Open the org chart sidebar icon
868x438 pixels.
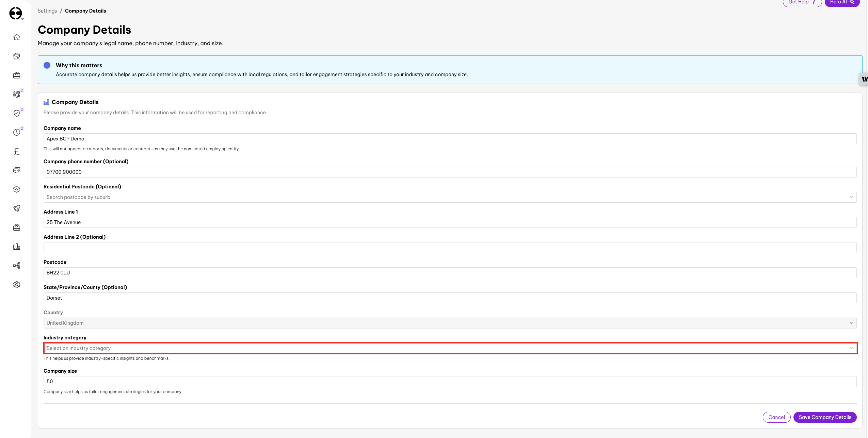click(x=17, y=266)
